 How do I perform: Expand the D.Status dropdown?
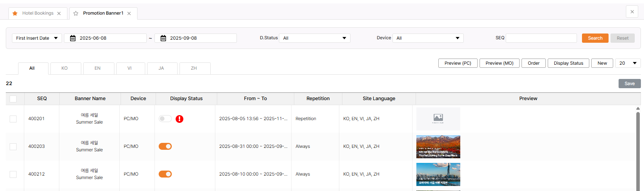tap(314, 38)
